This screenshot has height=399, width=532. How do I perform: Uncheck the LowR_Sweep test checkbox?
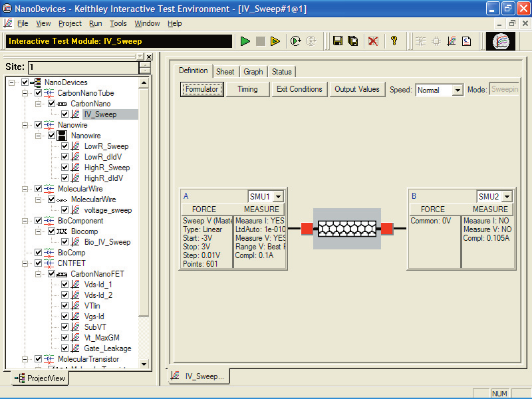pyautogui.click(x=65, y=146)
